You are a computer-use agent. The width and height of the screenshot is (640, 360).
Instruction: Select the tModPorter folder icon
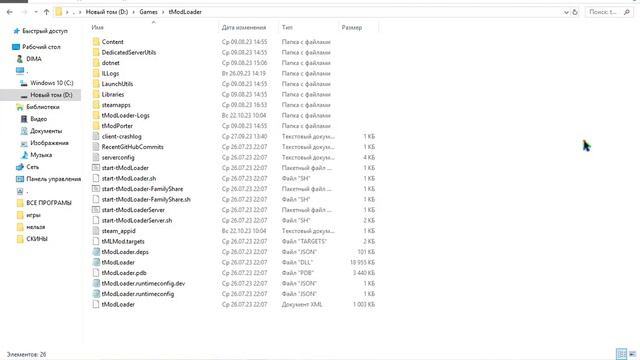tap(96, 126)
